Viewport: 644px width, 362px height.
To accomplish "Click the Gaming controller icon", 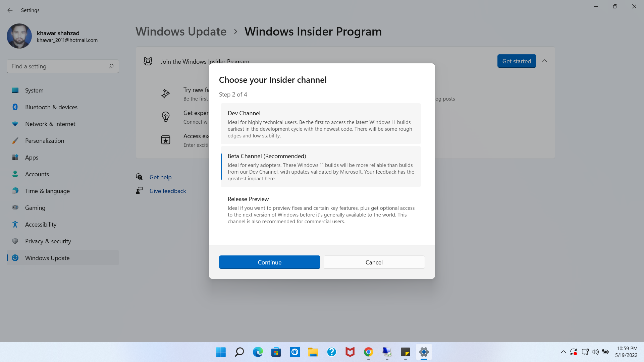I will click(x=15, y=207).
